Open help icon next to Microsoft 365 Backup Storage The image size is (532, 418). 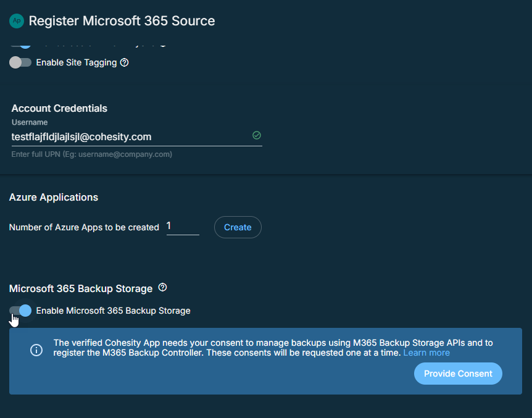[162, 288]
